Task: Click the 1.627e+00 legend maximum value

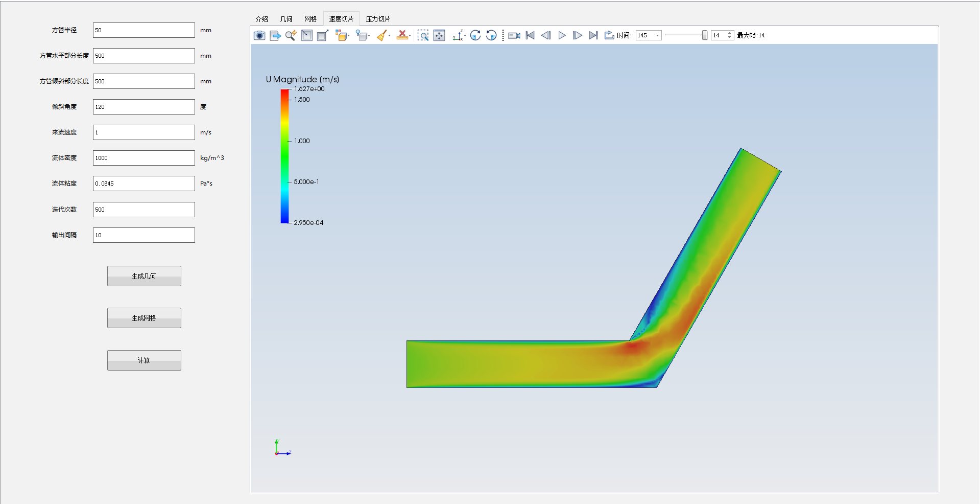Action: click(309, 89)
